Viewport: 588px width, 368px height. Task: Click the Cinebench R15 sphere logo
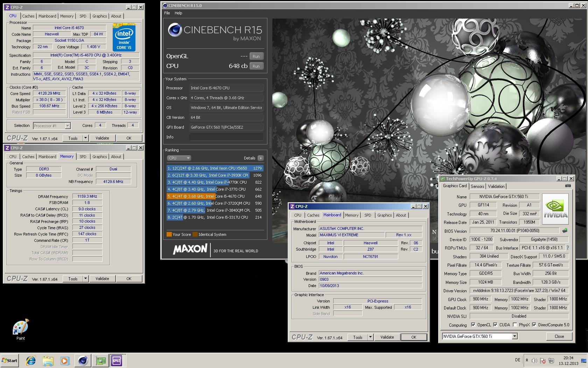[175, 30]
